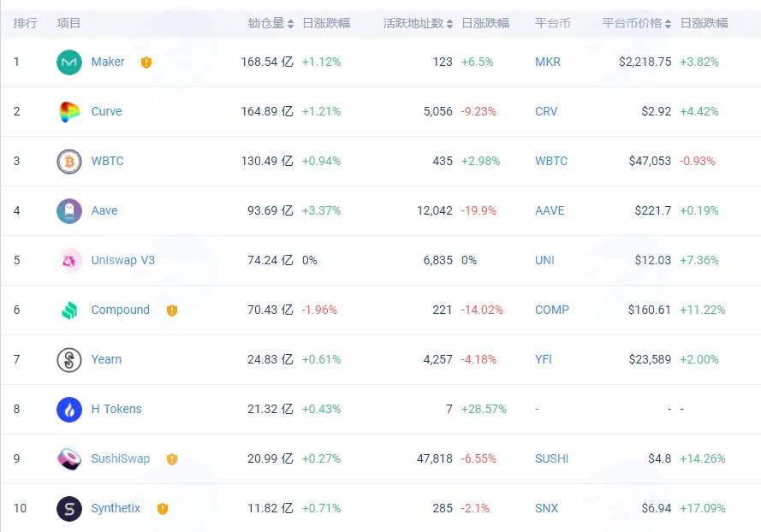The image size is (761, 532).
Task: Click the WBTC bitcoin logo icon
Action: click(x=69, y=161)
